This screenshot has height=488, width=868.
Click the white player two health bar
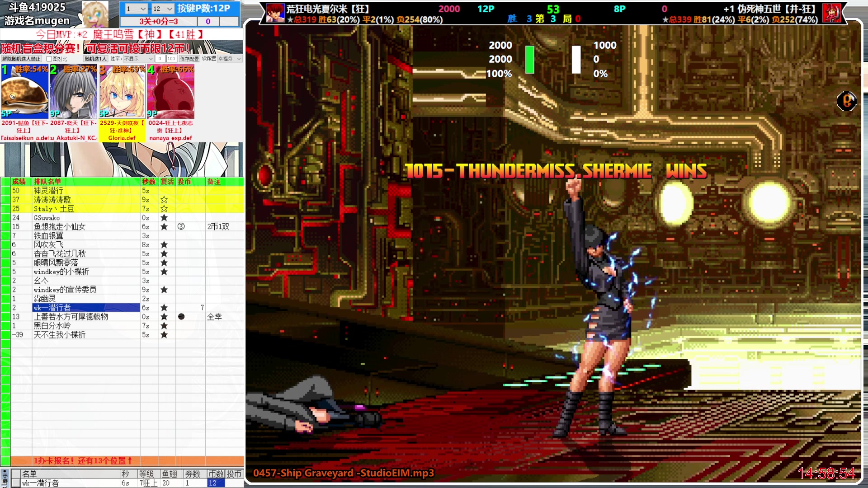[576, 59]
